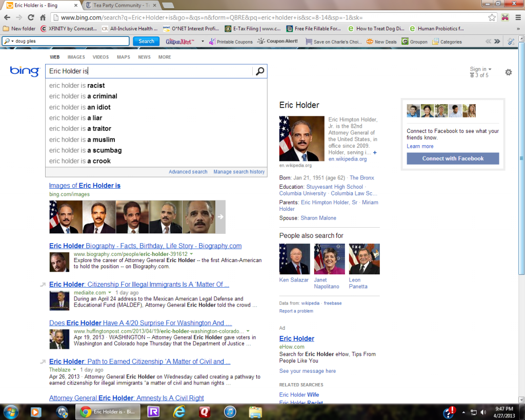525x420 pixels.
Task: Expand the biography.com result URL arrow
Action: click(191, 254)
